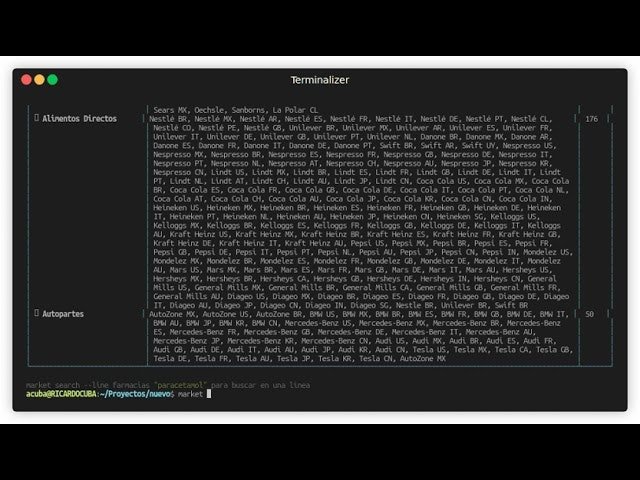Click the Terminalizer window title
The height and width of the screenshot is (480, 640).
320,80
